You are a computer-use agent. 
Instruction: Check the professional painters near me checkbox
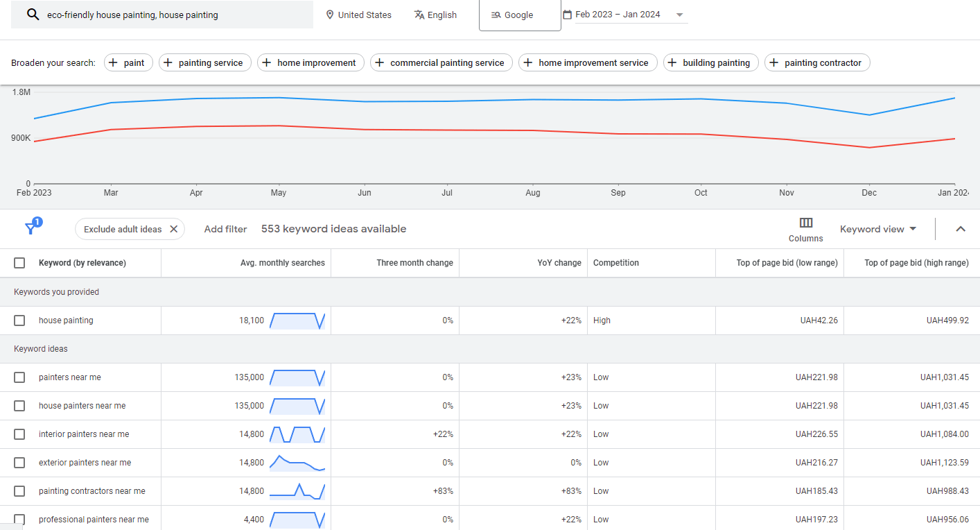tap(19, 520)
